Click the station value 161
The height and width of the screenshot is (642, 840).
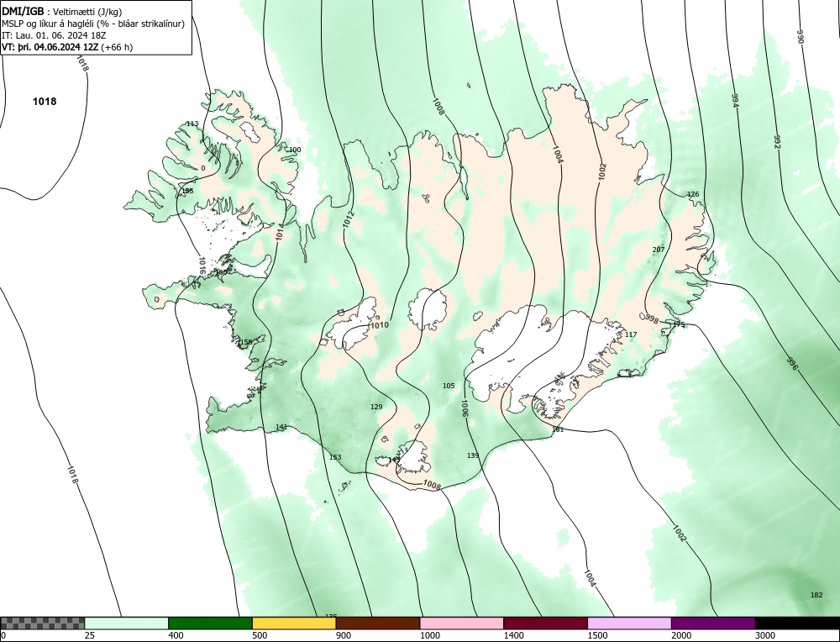pos(559,429)
